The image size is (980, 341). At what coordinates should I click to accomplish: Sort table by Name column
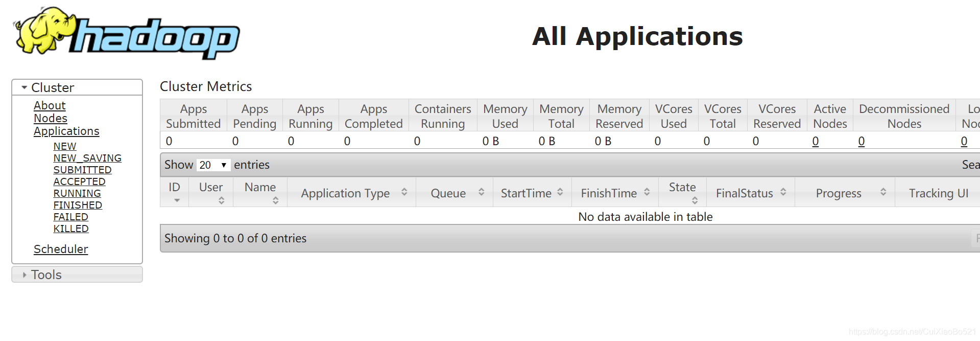pyautogui.click(x=260, y=192)
